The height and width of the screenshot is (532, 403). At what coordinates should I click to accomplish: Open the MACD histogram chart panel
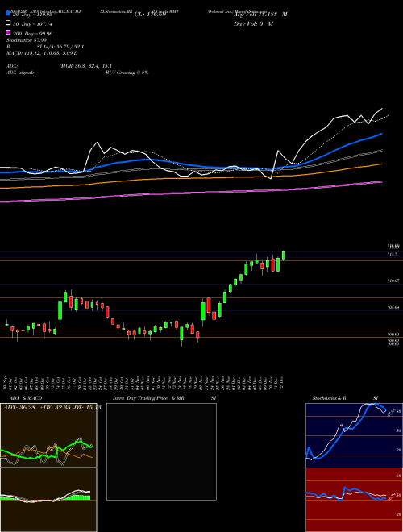48,500
